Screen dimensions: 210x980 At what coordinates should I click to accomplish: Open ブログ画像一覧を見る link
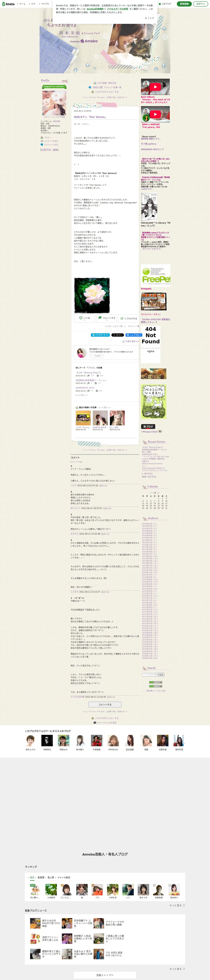pyautogui.click(x=105, y=83)
